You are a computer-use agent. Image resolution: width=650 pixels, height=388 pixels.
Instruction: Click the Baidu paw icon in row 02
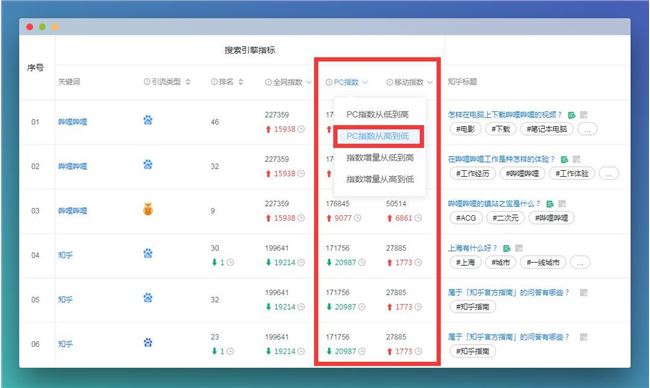(x=148, y=165)
